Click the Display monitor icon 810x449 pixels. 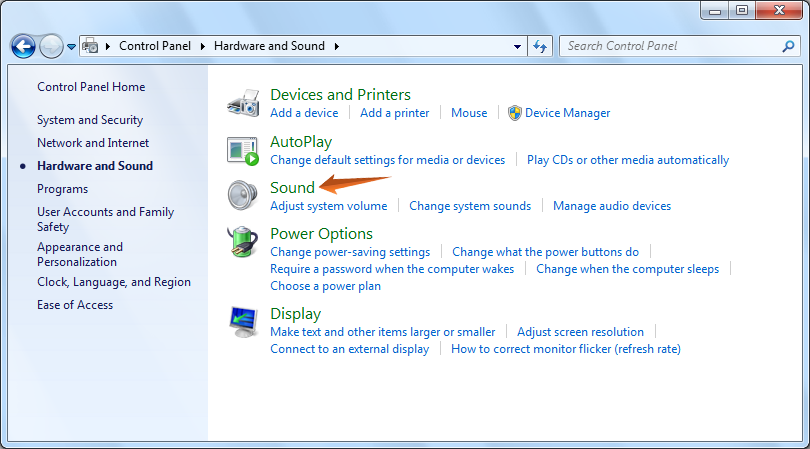click(243, 322)
